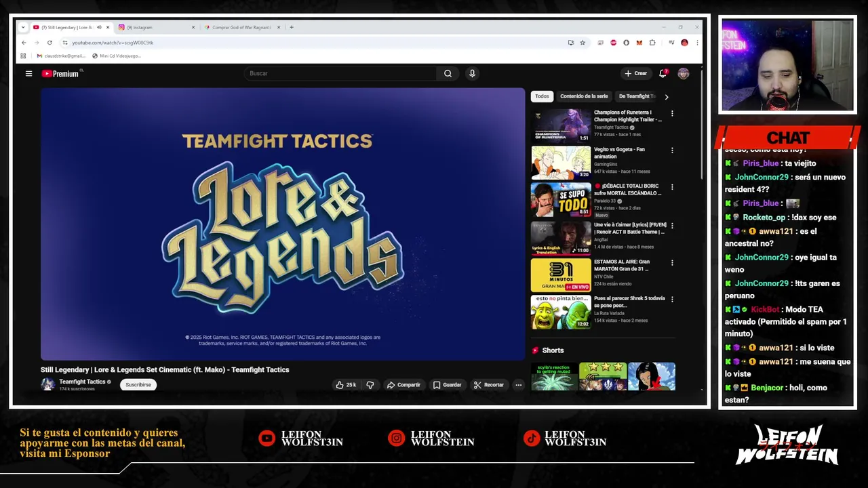
Task: Open options for Une vie à t'aimer video
Action: click(x=672, y=225)
